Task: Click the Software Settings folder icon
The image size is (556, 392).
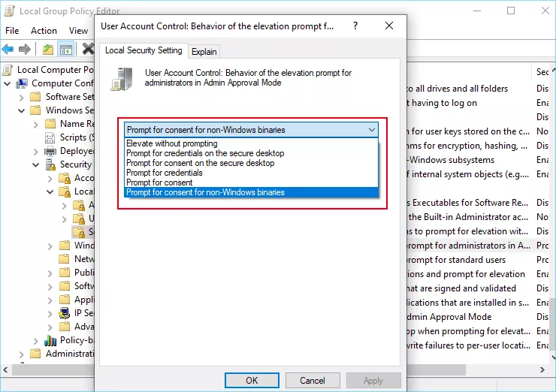Action: click(x=35, y=97)
